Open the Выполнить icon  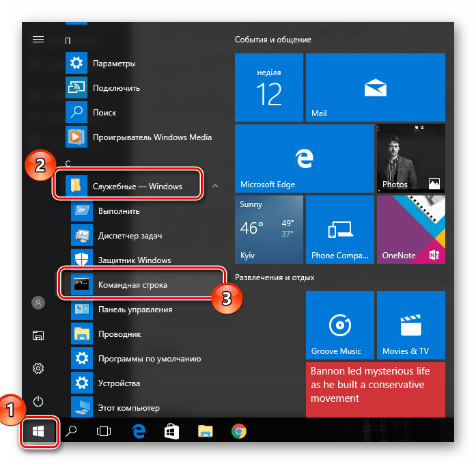(x=82, y=210)
